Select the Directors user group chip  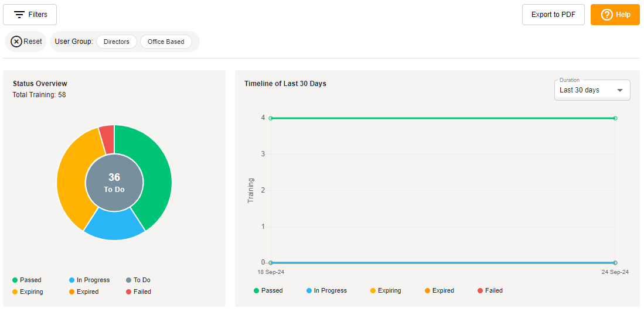(x=116, y=42)
